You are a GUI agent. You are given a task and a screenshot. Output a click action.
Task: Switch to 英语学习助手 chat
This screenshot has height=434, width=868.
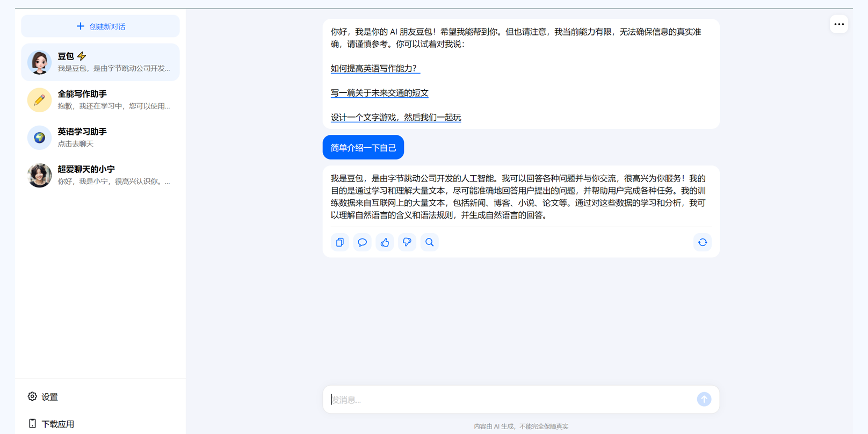[x=100, y=138]
